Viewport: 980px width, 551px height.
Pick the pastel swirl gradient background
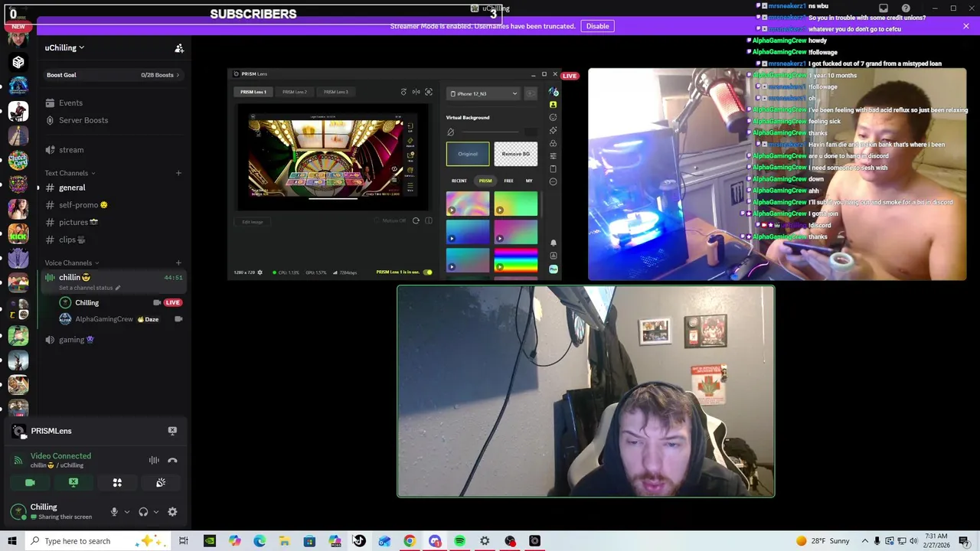[x=468, y=204]
